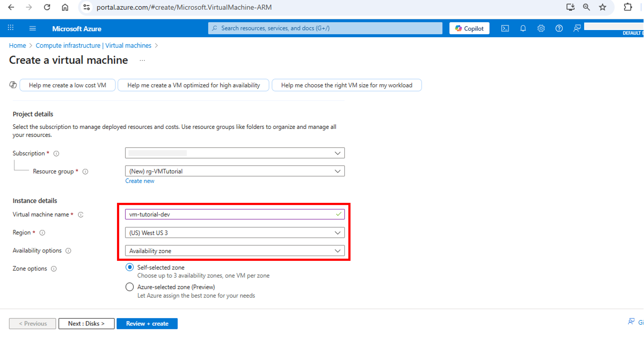Bookmark this page with the star icon

tap(603, 7)
